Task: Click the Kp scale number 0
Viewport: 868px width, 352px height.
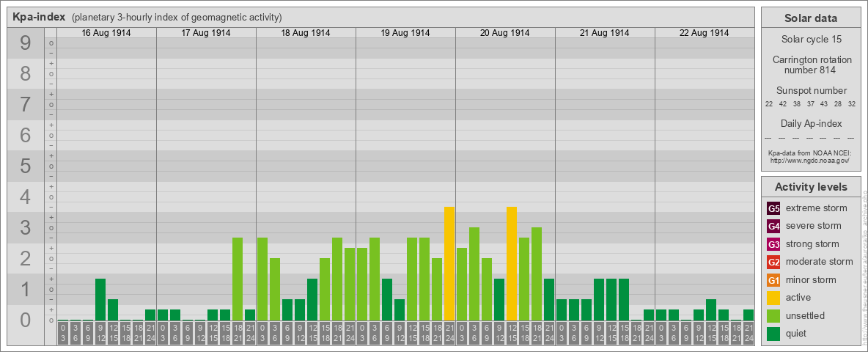Action: [25, 320]
